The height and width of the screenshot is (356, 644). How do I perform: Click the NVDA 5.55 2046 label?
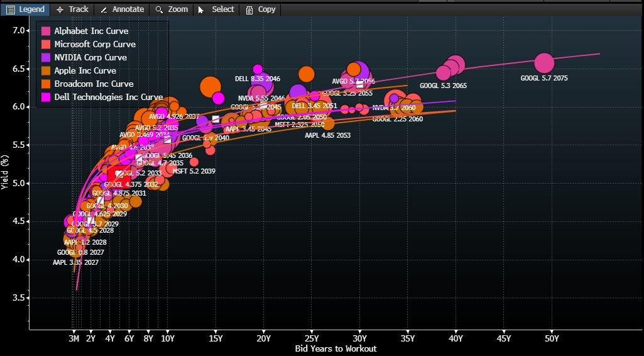coord(261,98)
